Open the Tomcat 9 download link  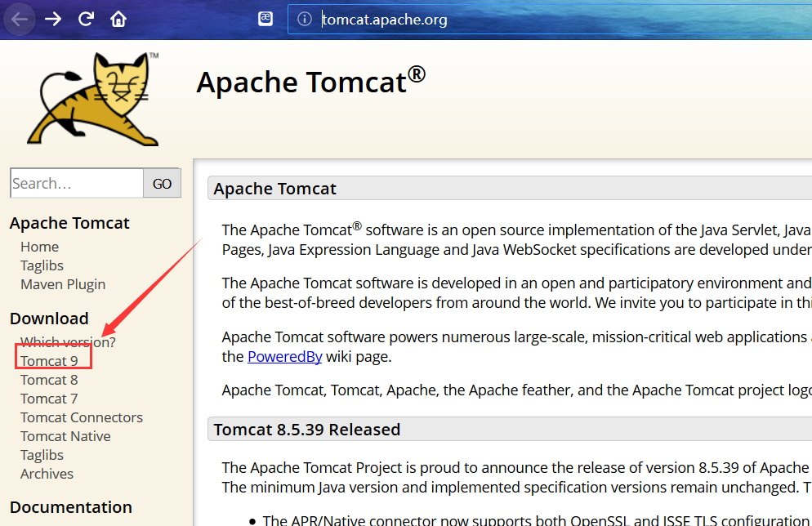[49, 361]
